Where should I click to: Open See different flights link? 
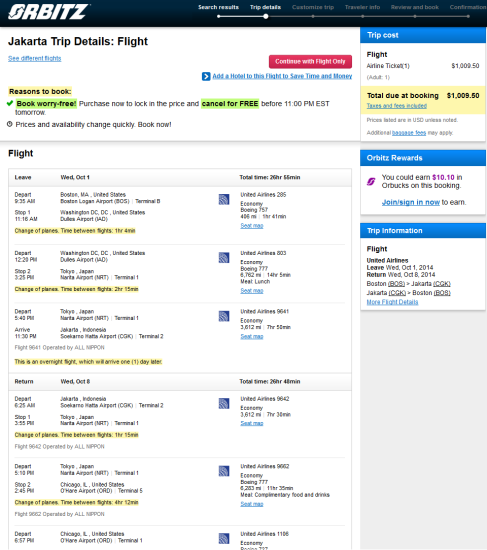coord(34,58)
